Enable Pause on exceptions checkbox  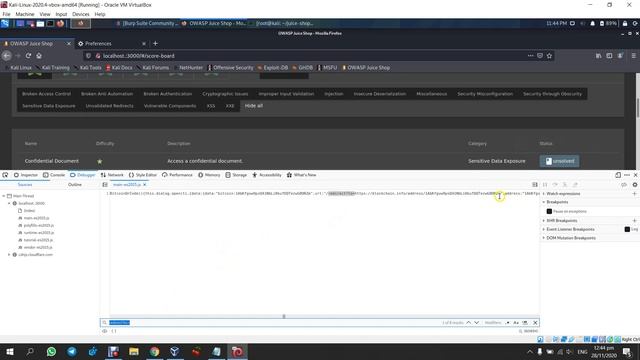tap(549, 211)
